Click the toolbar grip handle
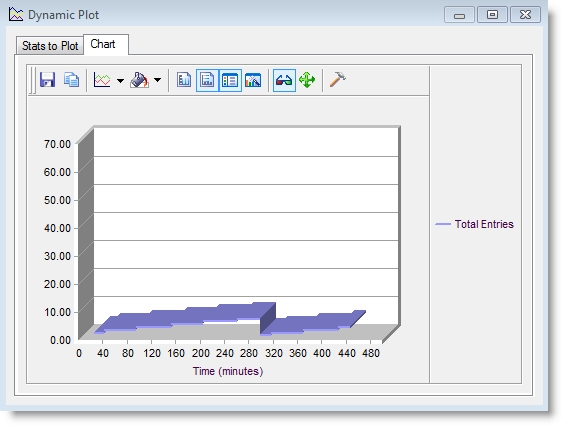 [32, 80]
